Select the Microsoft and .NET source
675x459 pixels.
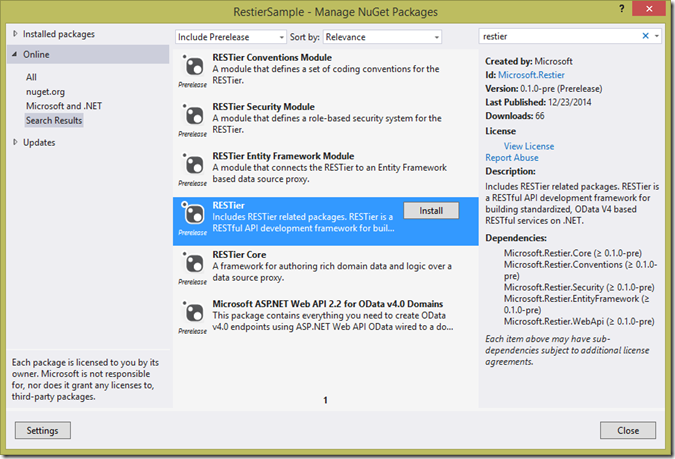(x=64, y=106)
